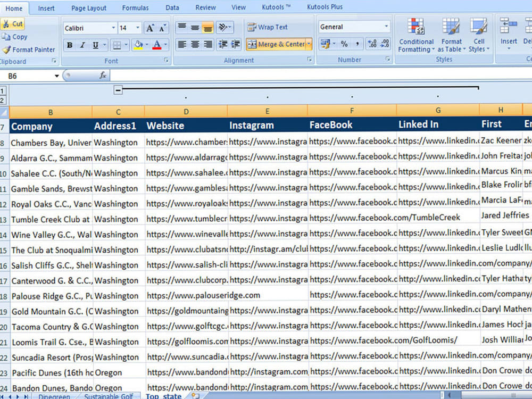532x399 pixels.
Task: Switch to the Page Layout tab
Action: pyautogui.click(x=88, y=8)
